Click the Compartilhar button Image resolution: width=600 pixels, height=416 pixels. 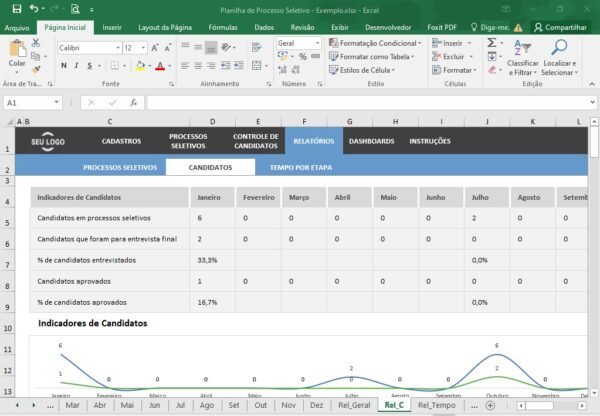click(561, 28)
